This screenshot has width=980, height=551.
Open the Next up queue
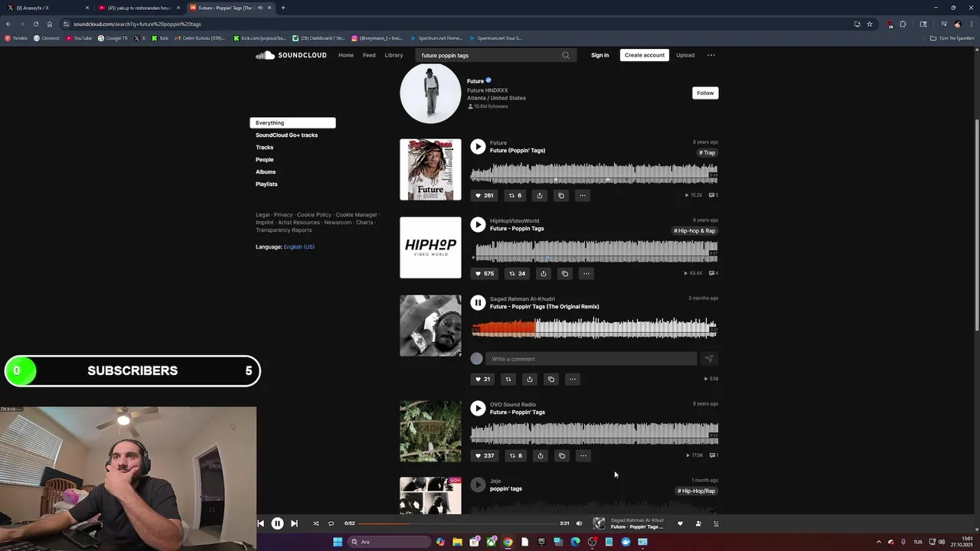click(x=716, y=523)
